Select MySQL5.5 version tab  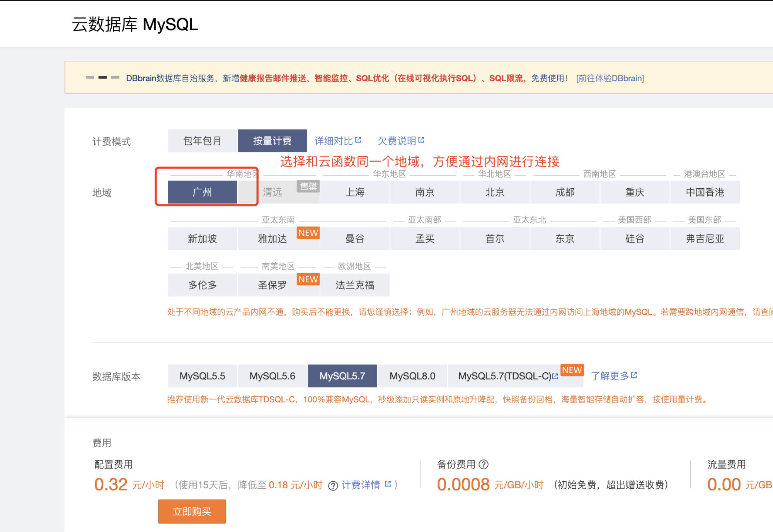pos(202,376)
